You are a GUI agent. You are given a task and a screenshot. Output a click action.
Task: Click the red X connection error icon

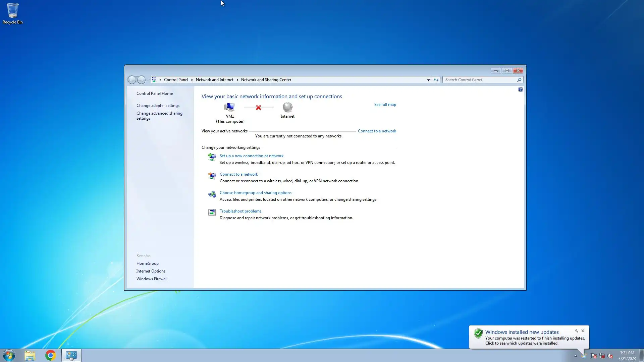point(258,108)
